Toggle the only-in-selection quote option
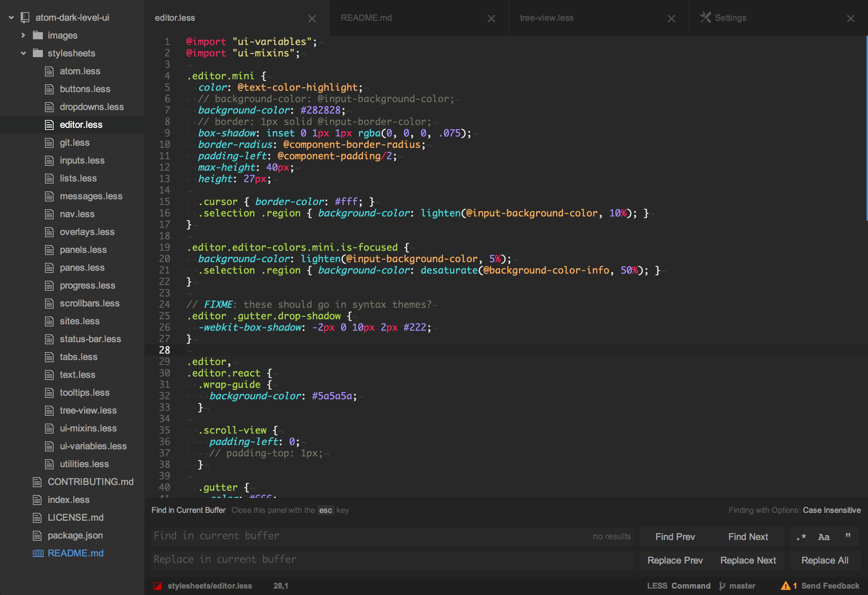The width and height of the screenshot is (868, 595). [x=848, y=536]
